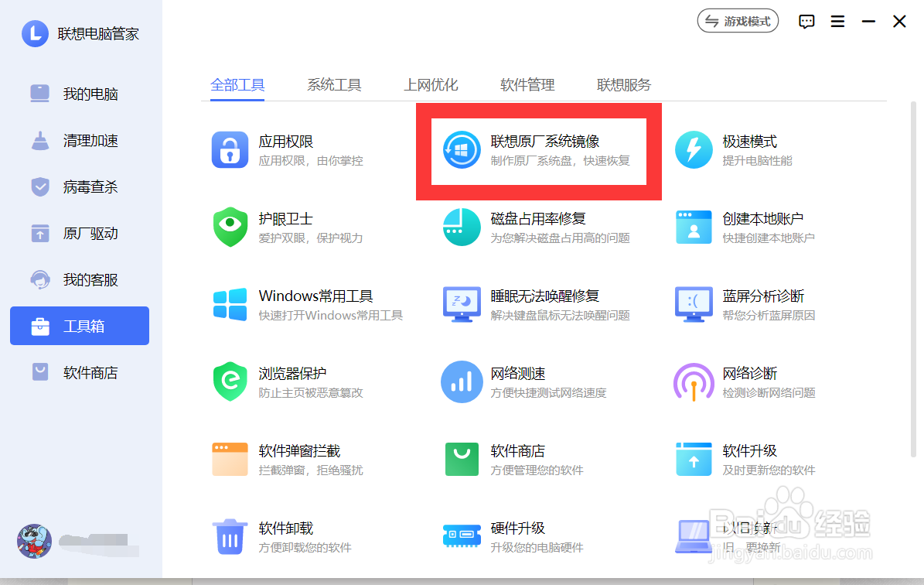Image resolution: width=924 pixels, height=585 pixels.
Task: Switch to 上网优化 tab
Action: coord(431,85)
